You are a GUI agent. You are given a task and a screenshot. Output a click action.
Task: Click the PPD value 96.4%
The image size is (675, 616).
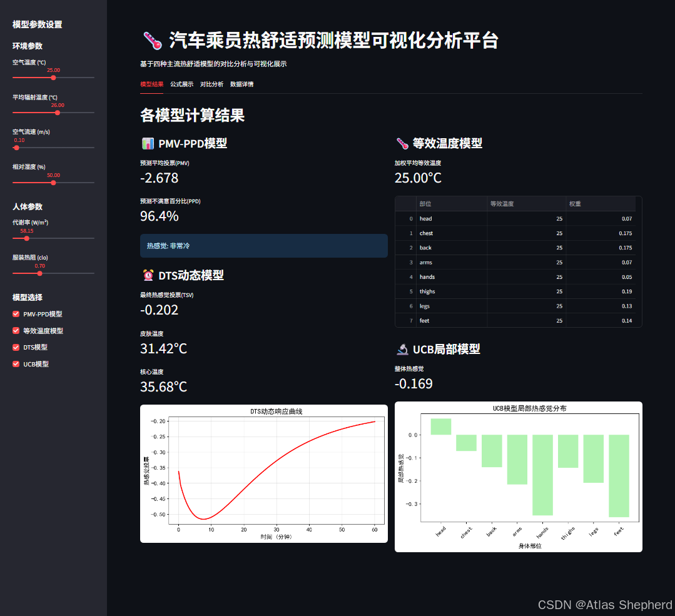(160, 216)
